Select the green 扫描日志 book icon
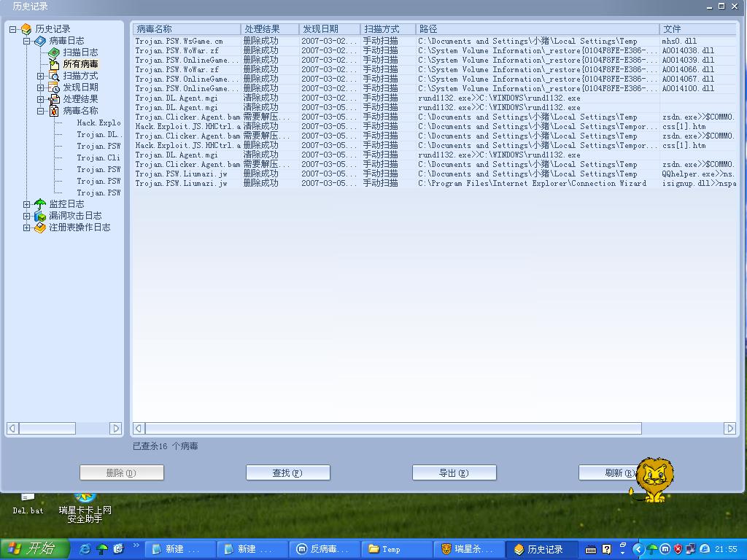This screenshot has height=560, width=747. (x=54, y=52)
